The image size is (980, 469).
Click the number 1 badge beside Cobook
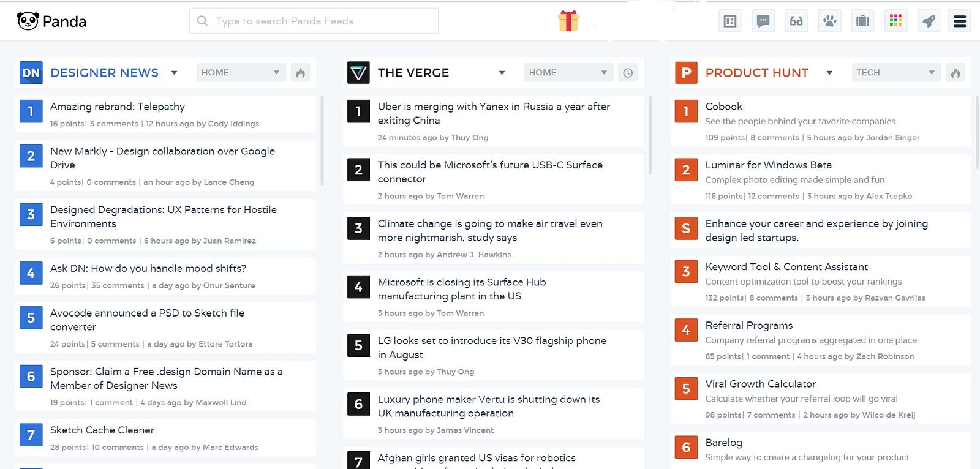coord(686,111)
